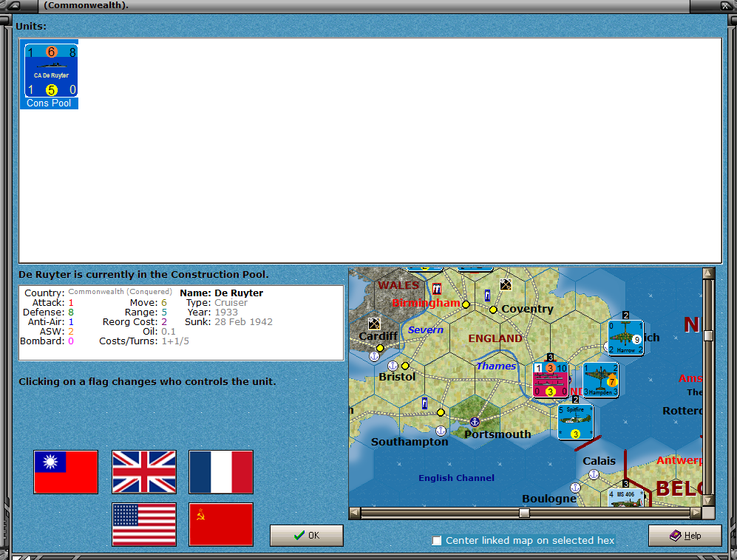737x560 pixels.
Task: Click the window icon in title bar
Action: [14, 6]
